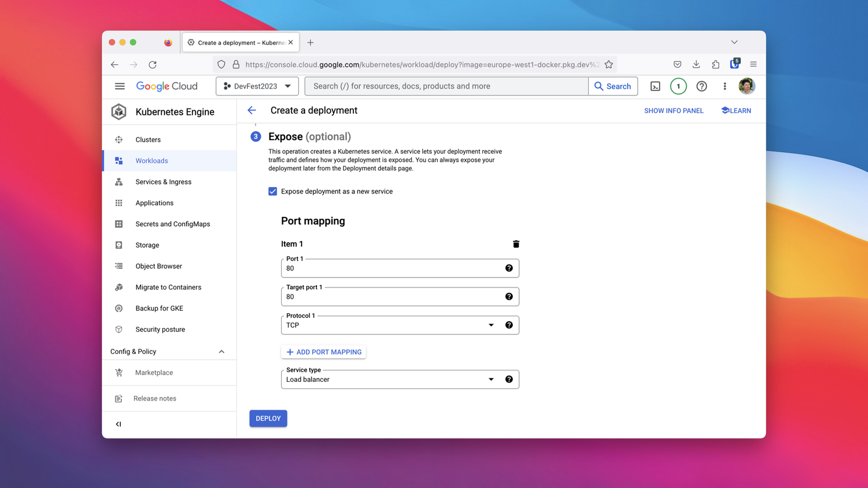Open the Firefox downloads panel
868x488 pixels.
click(x=696, y=65)
